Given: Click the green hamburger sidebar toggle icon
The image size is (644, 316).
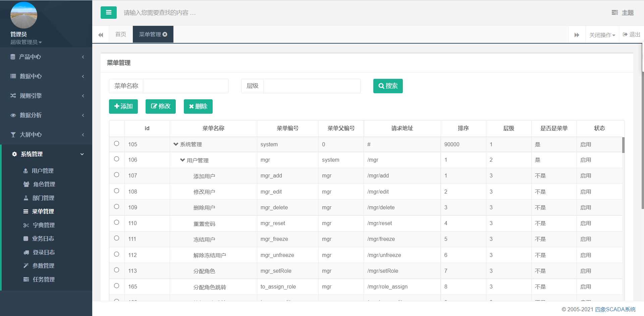Looking at the screenshot, I should click(108, 12).
